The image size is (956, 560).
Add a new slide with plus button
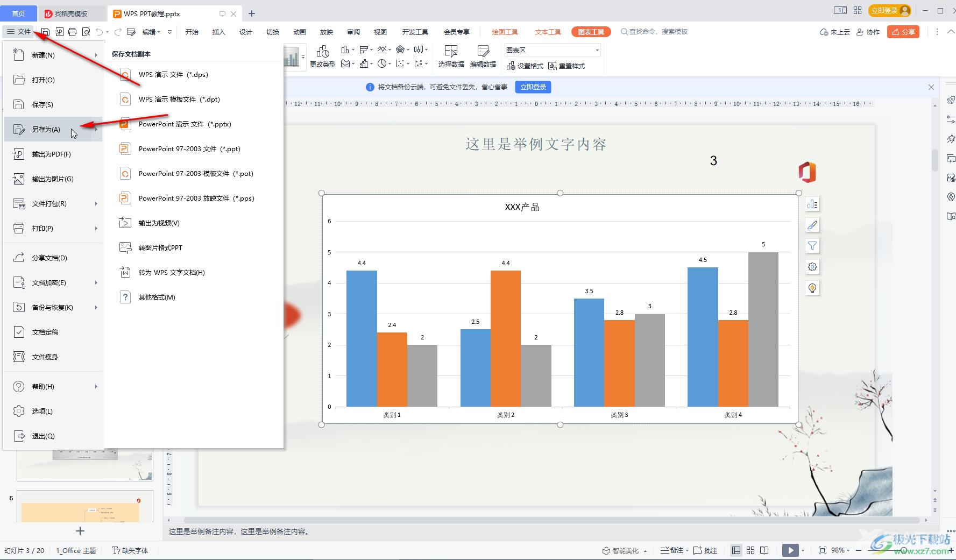(80, 531)
